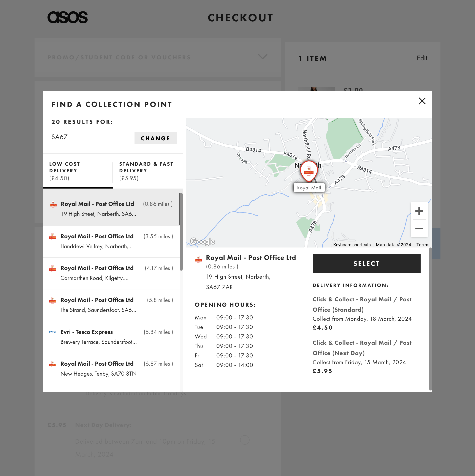This screenshot has width=475, height=476.
Task: Choose the Next Day Delivery radio button
Action: click(245, 440)
